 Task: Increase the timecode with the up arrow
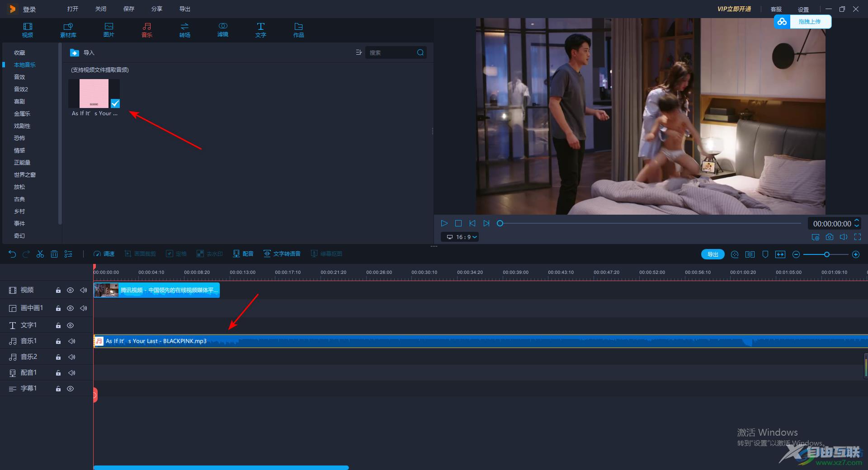tap(857, 221)
